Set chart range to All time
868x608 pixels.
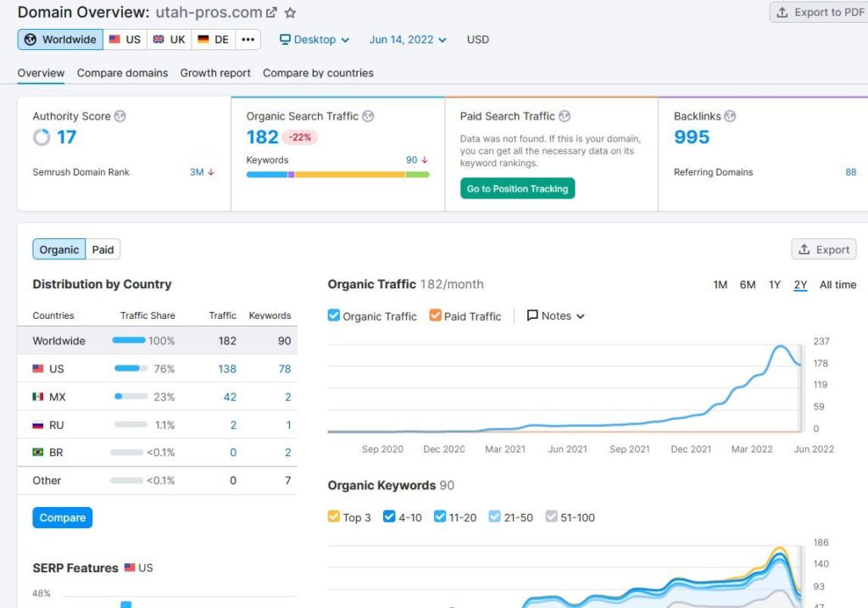pyautogui.click(x=838, y=285)
